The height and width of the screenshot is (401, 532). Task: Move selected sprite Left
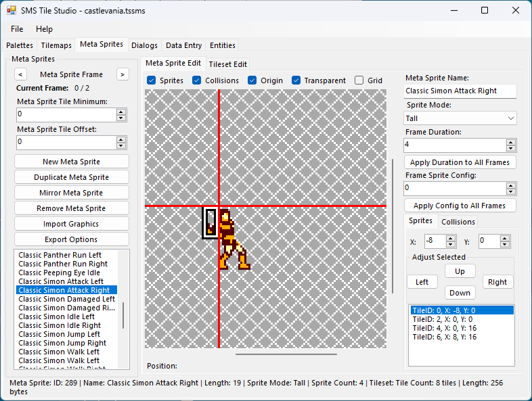coord(422,282)
